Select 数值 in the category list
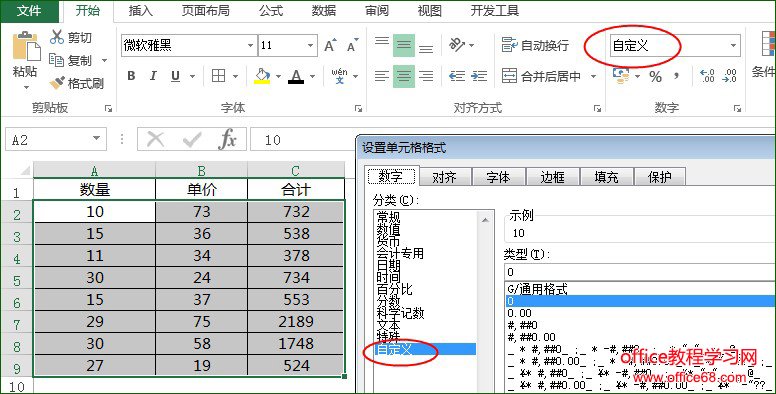 coord(388,229)
